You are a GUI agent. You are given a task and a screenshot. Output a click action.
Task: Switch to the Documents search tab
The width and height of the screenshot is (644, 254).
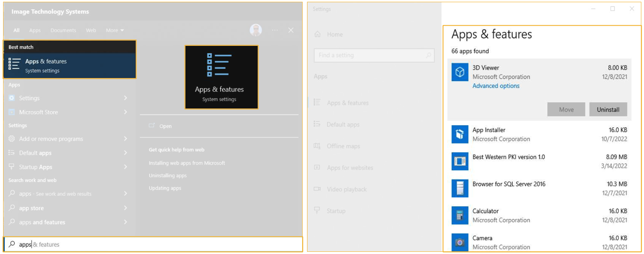pos(63,30)
